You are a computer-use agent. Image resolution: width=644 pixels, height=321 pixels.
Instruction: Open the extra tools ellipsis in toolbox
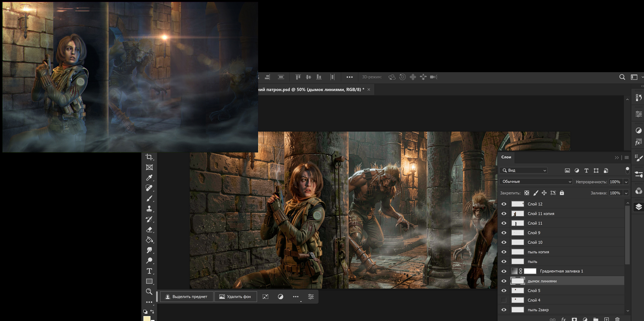[x=149, y=302]
